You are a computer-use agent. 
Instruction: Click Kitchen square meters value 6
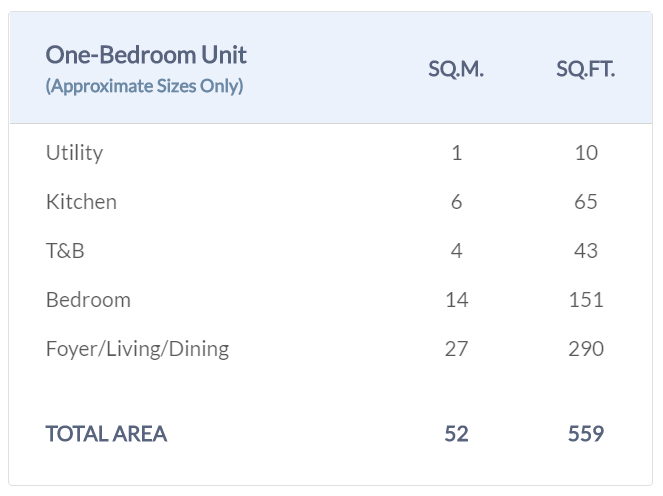(x=456, y=202)
